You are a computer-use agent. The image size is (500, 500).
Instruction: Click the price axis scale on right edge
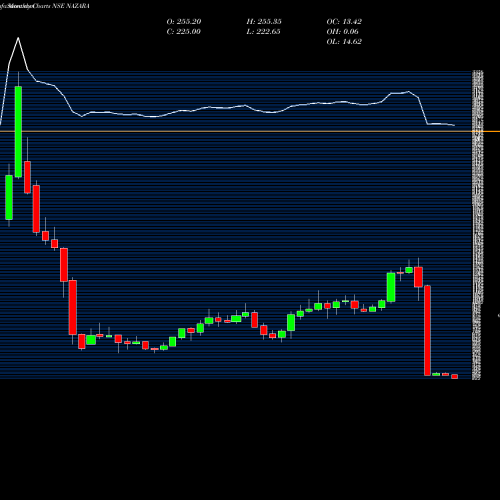(478, 225)
